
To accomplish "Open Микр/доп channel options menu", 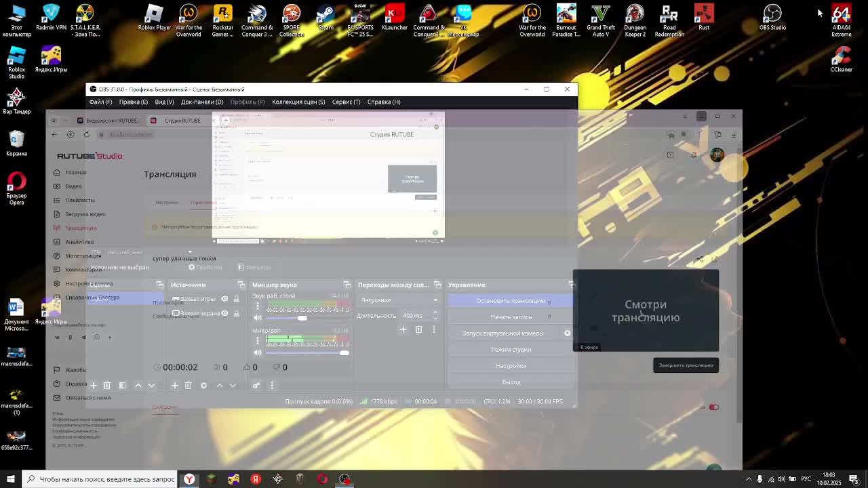I will (258, 340).
